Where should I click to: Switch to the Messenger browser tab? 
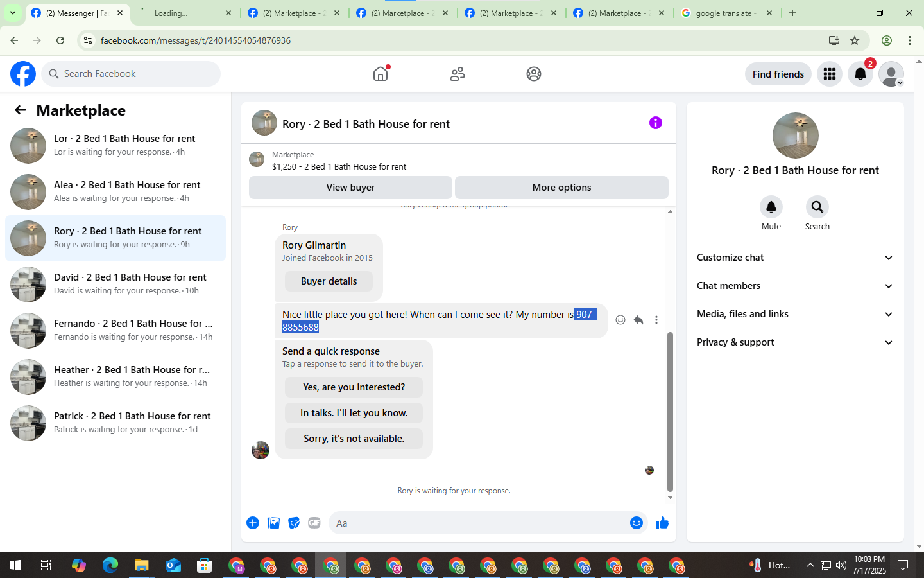click(76, 13)
